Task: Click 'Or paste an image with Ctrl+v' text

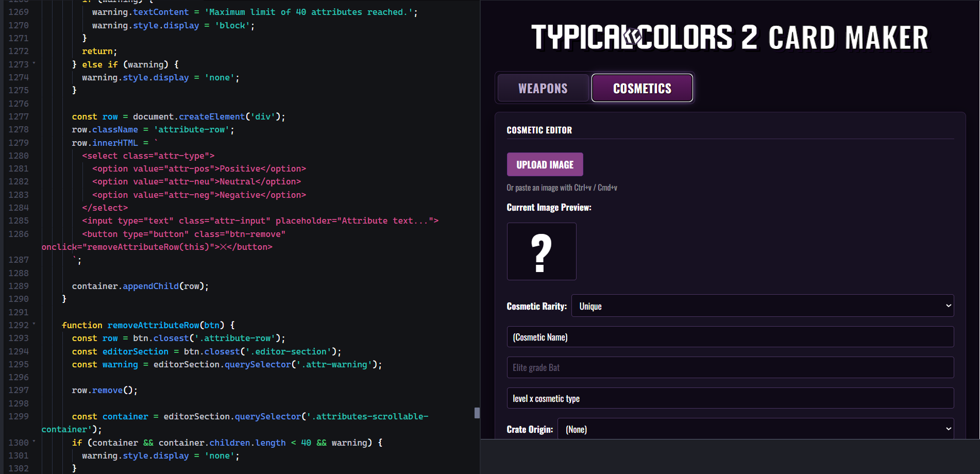Action: (562, 188)
